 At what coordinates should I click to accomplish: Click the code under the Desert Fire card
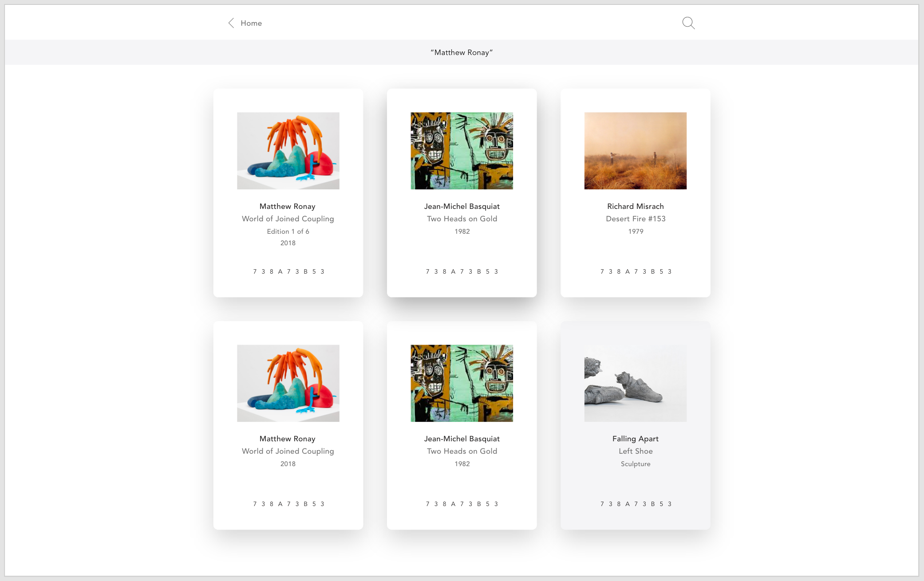point(635,271)
